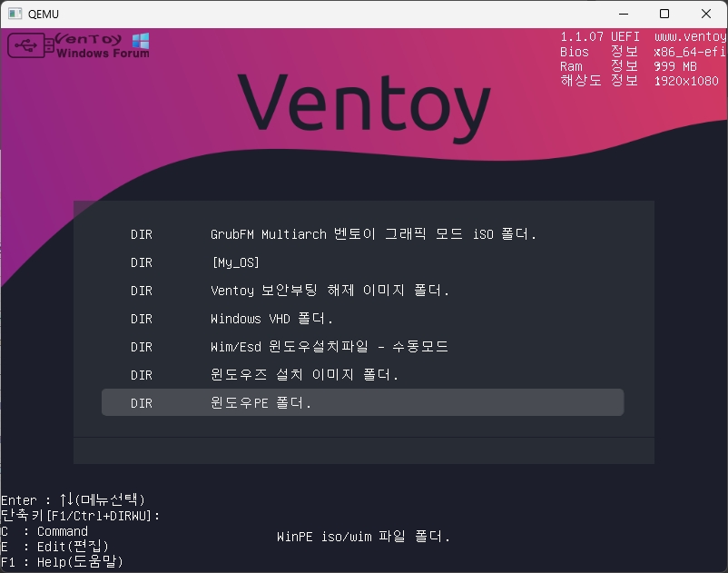Image resolution: width=728 pixels, height=573 pixels.
Task: Click the DIR label of Windows VHD row
Action: 142,319
